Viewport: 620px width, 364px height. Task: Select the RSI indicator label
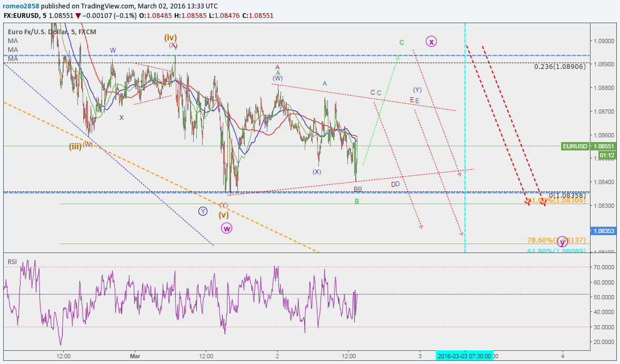tap(12, 261)
